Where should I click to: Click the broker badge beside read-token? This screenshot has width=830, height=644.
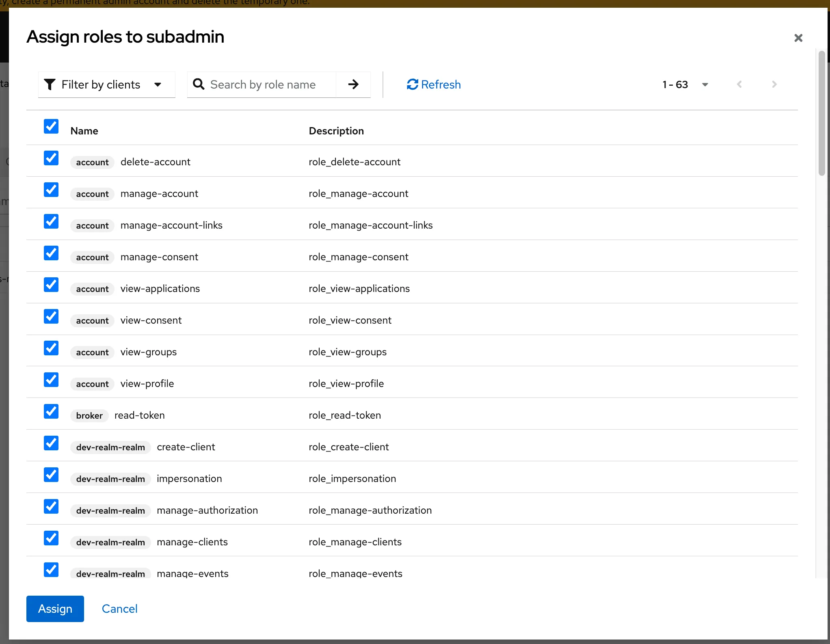coord(89,415)
